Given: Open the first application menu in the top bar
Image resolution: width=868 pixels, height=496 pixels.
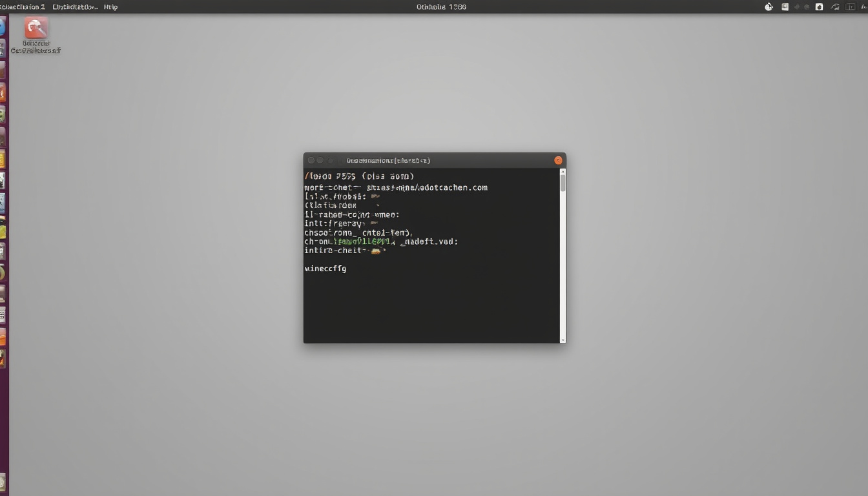Looking at the screenshot, I should [23, 7].
